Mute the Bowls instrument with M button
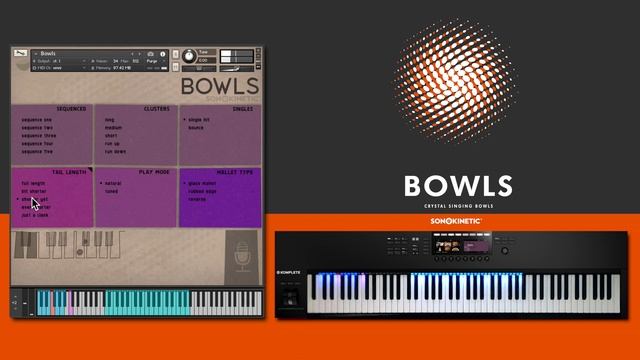The image size is (640, 360). (176, 67)
